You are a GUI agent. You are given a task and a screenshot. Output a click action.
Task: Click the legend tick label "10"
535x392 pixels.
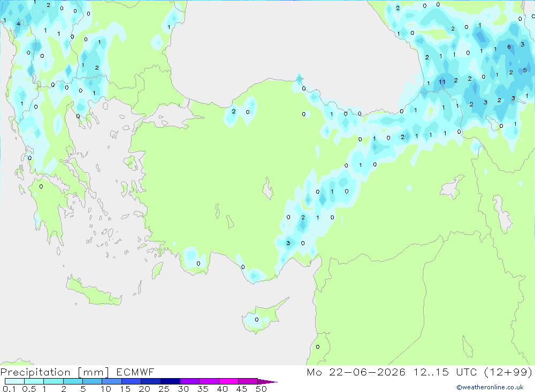coord(106,389)
